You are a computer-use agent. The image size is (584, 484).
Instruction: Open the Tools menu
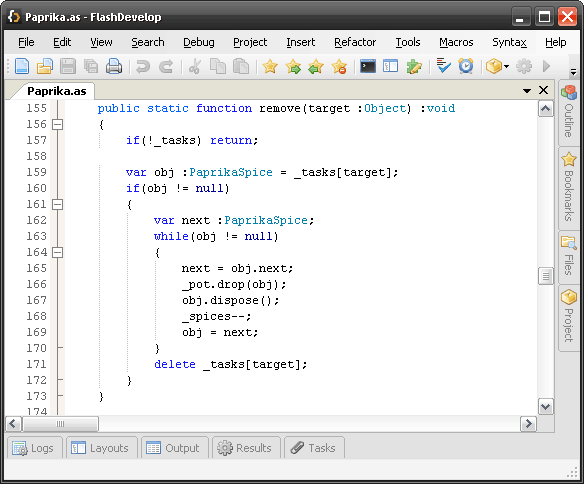[x=407, y=42]
